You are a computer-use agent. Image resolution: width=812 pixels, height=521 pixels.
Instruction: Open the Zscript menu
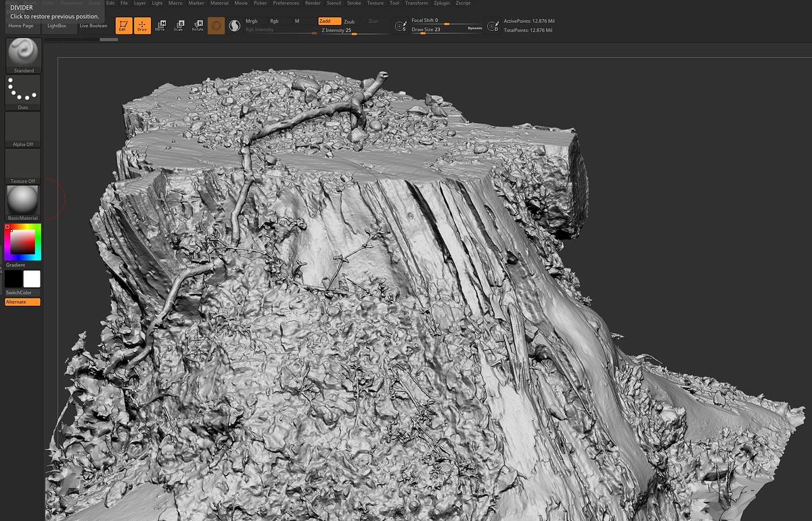(x=463, y=3)
